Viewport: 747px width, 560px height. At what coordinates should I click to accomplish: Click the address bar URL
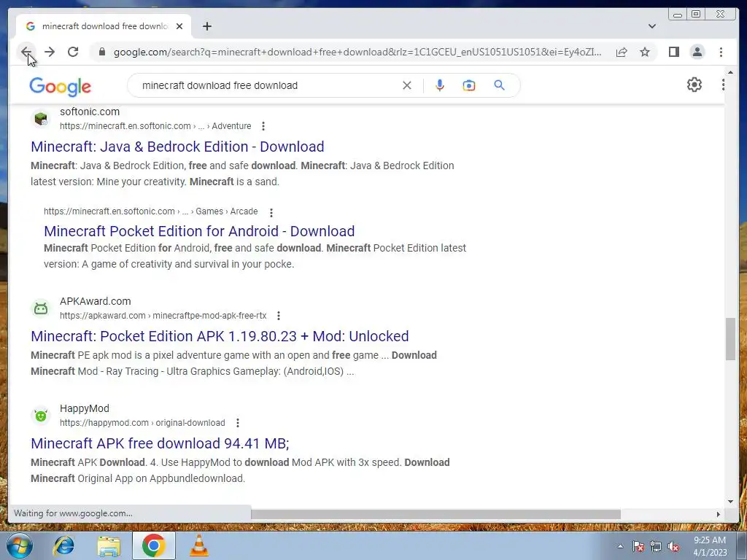[357, 52]
